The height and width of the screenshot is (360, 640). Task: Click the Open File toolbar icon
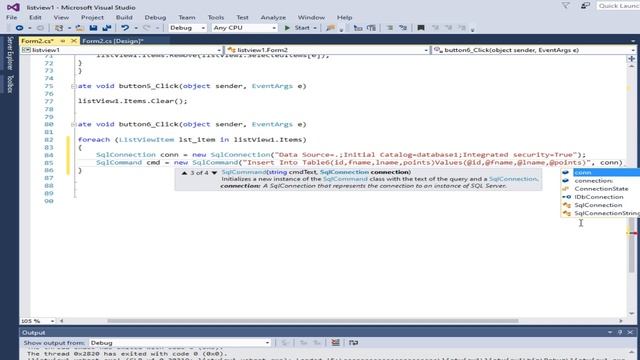point(79,28)
